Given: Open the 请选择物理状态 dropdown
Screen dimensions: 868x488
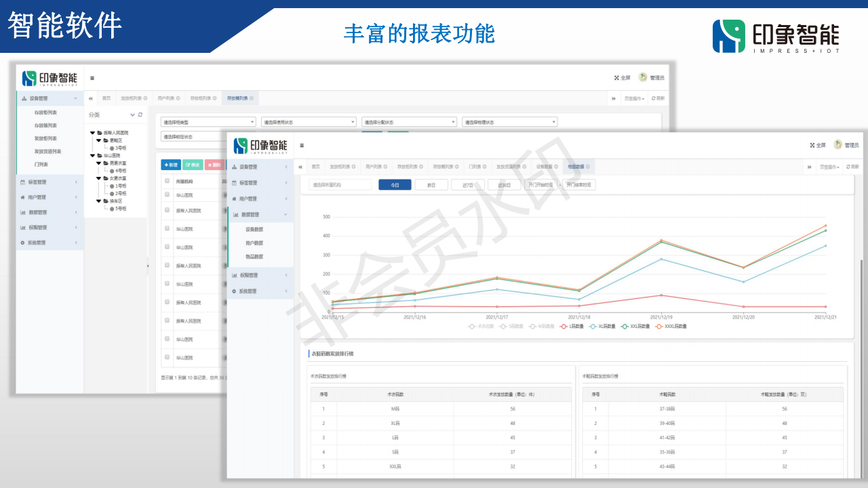Looking at the screenshot, I should pos(509,122).
